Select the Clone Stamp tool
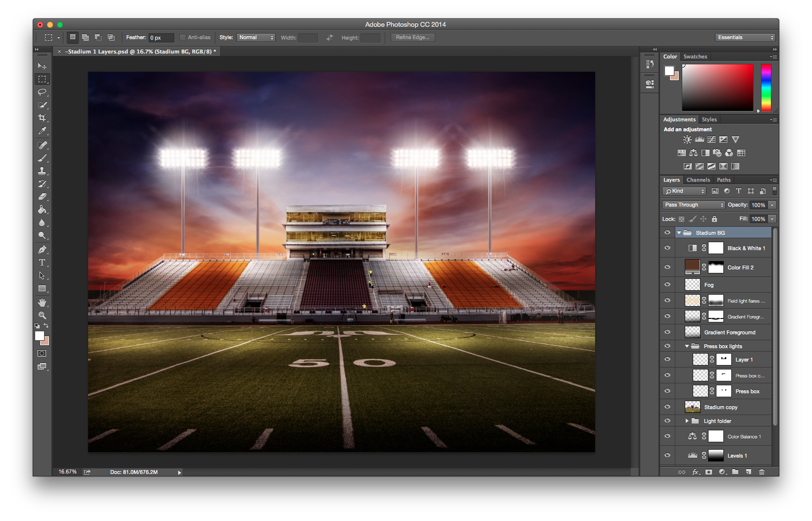812x521 pixels. tap(42, 171)
